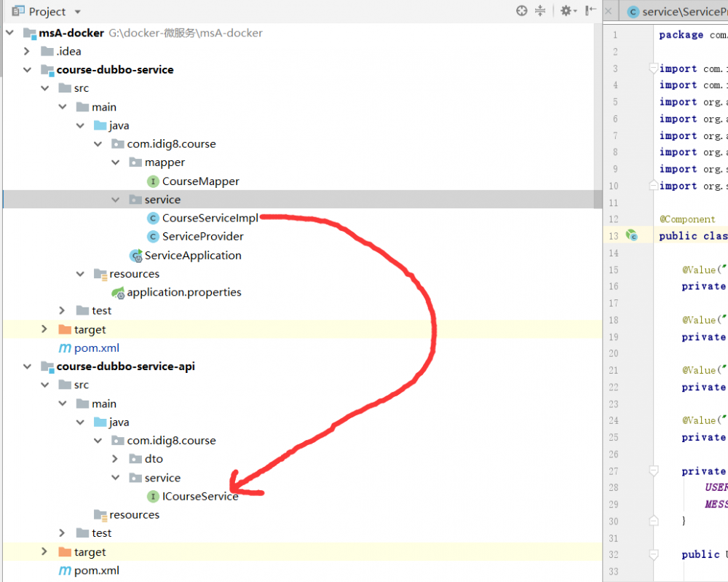The width and height of the screenshot is (728, 582).
Task: Click the Project tree vertical scrollbar
Action: pyautogui.click(x=598, y=116)
